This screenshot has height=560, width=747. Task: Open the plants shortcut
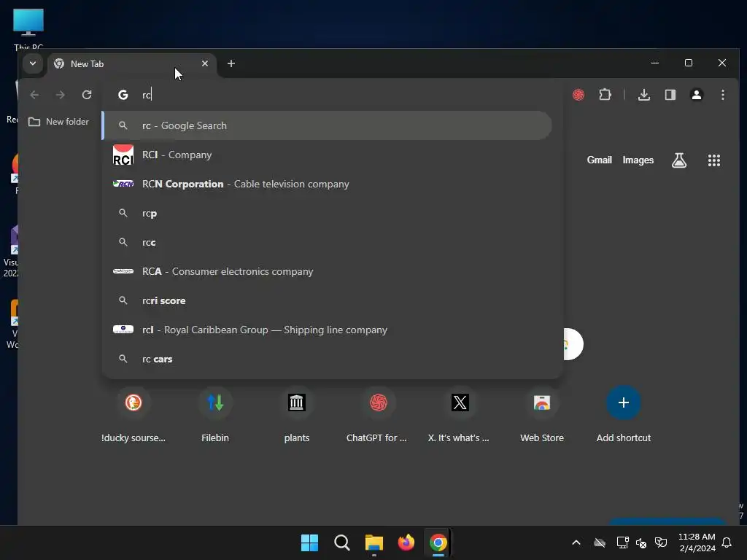click(x=297, y=415)
